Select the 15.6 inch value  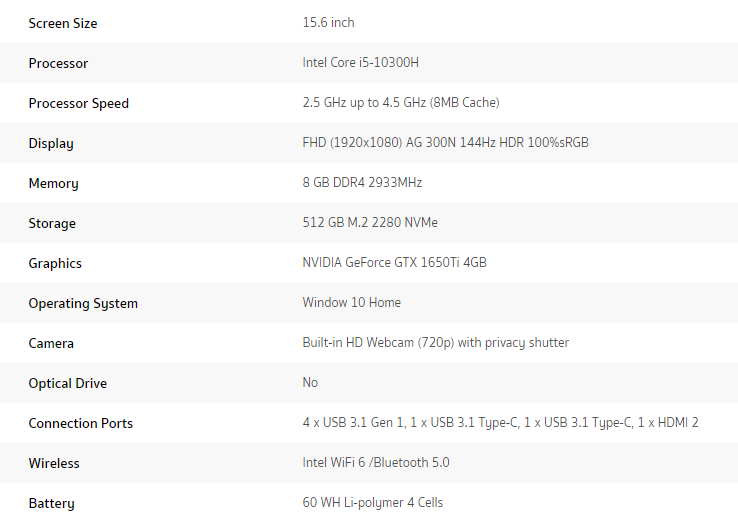click(x=328, y=22)
